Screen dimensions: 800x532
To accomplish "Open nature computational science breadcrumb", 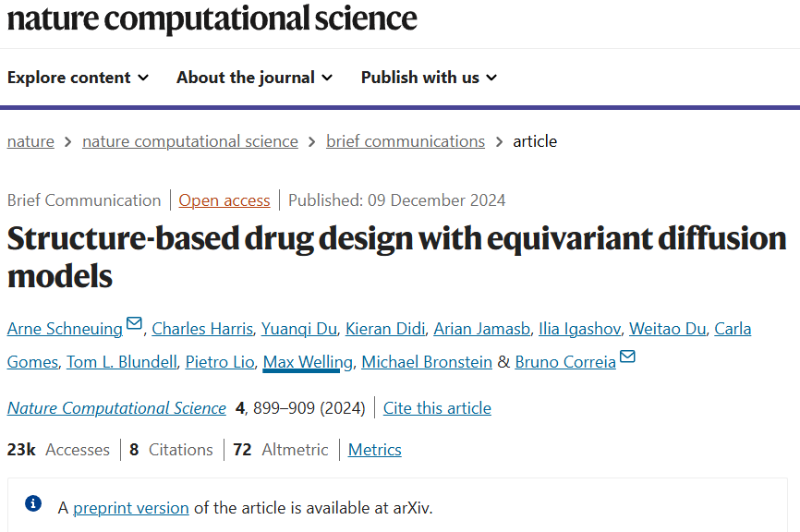I will 190,141.
